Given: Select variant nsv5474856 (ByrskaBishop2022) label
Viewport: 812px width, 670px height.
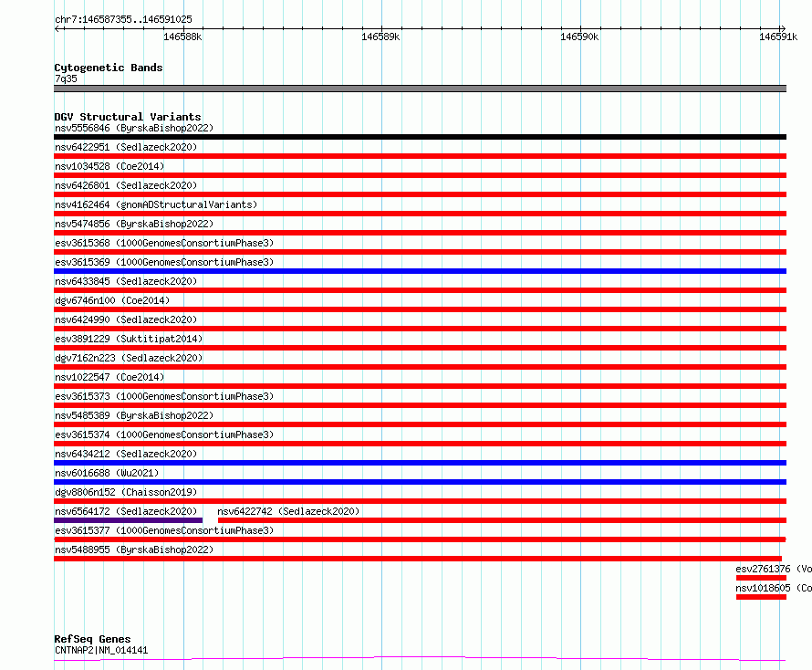Looking at the screenshot, I should (134, 224).
